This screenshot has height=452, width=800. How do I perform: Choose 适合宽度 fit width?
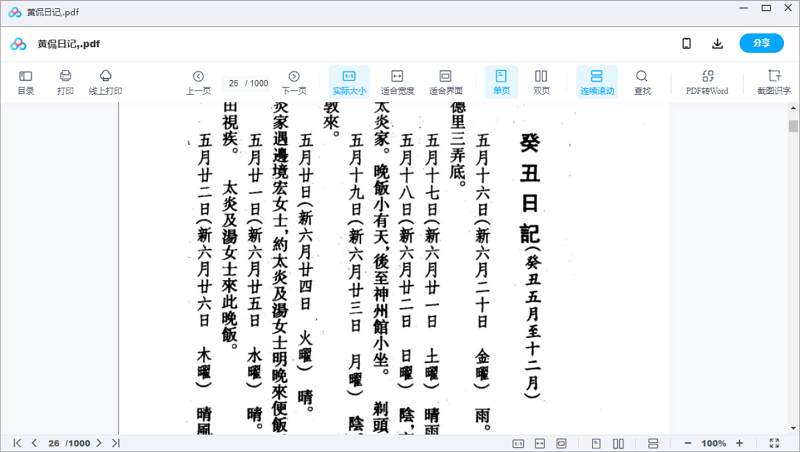pyautogui.click(x=397, y=82)
